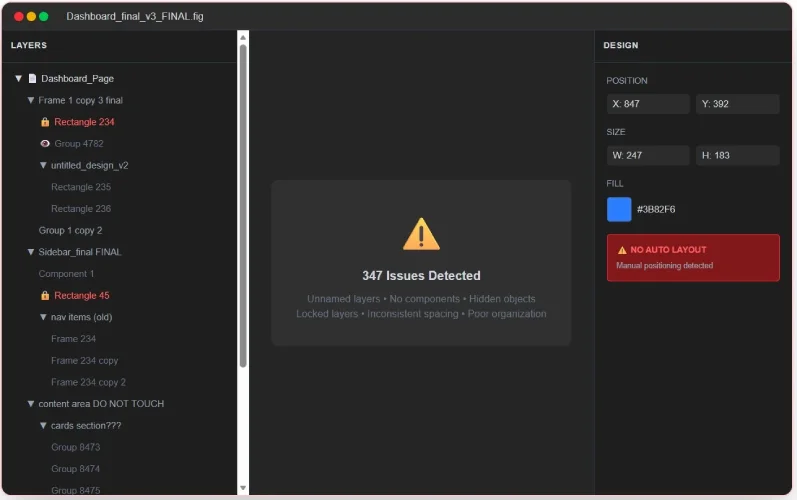Click warning icon in No Auto Layout alert
The height and width of the screenshot is (500, 797).
tap(622, 250)
